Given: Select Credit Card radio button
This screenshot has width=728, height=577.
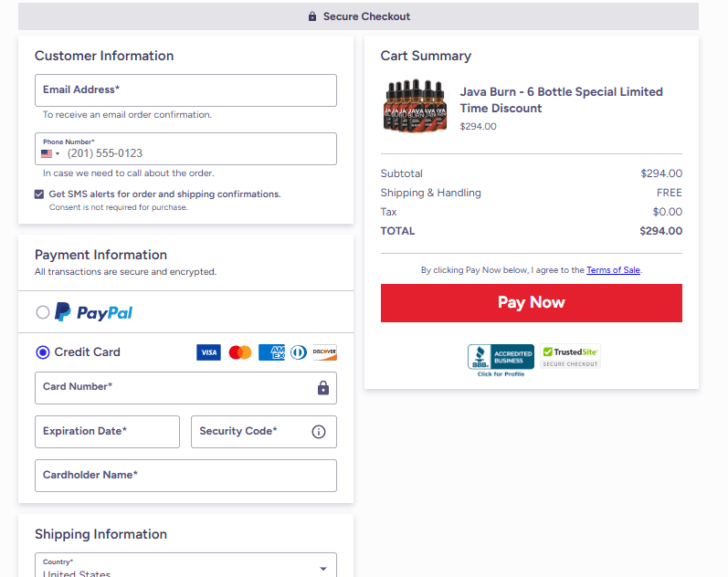Looking at the screenshot, I should [43, 352].
